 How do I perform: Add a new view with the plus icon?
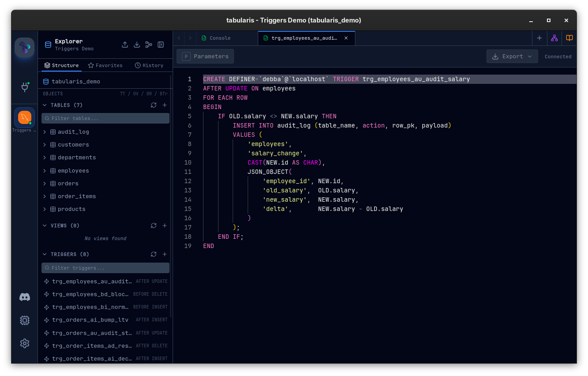pos(165,226)
